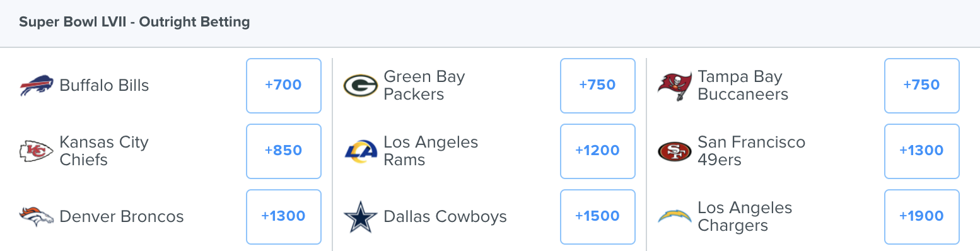Click the Kansas City Chiefs arrowhead logo

pyautogui.click(x=37, y=151)
